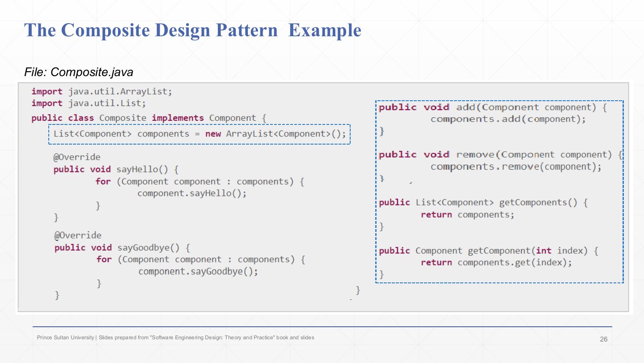Click the 'component.sayHello();' statement
Image resolution: width=644 pixels, height=363 pixels.
[192, 193]
